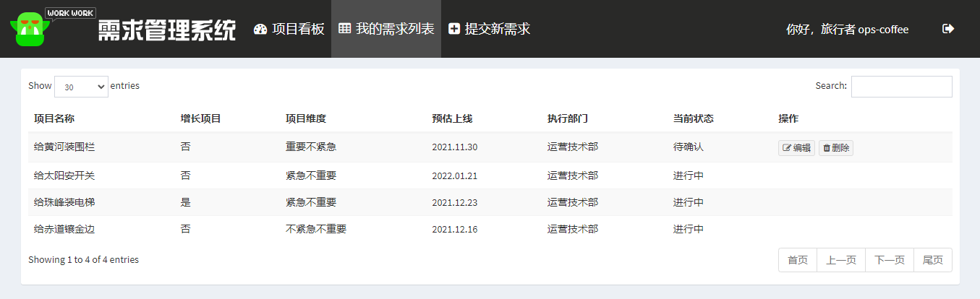This screenshot has width=980, height=299.
Task: Click the username ops-coffee greeting
Action: [x=847, y=30]
